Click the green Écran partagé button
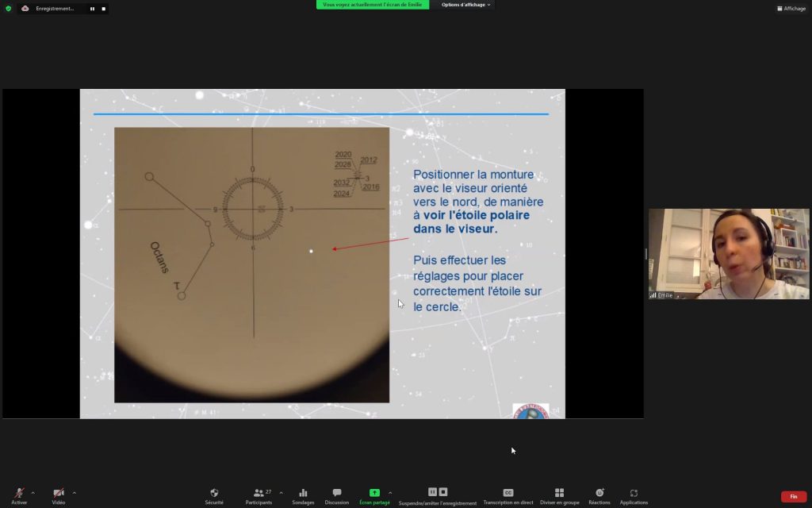 374,496
